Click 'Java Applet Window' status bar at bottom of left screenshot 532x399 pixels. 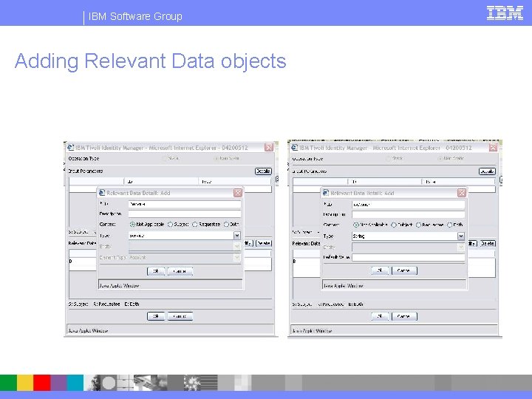(x=171, y=330)
